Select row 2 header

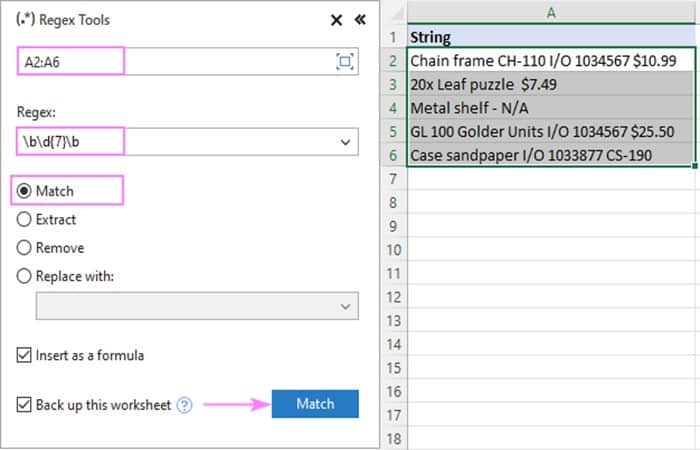point(393,60)
